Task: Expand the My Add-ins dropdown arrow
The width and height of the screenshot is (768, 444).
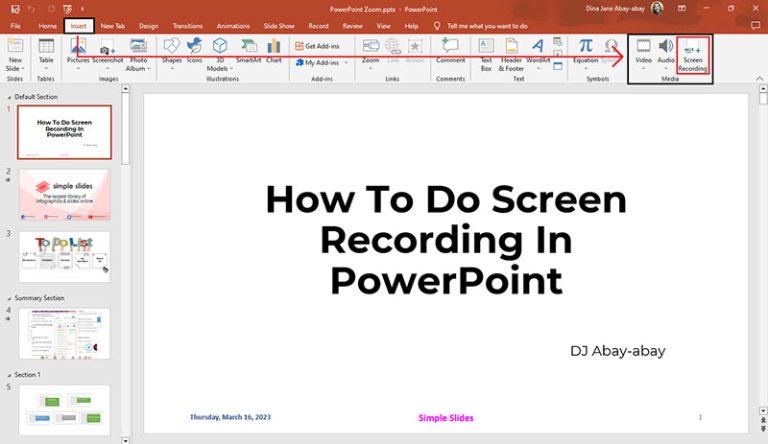Action: point(346,63)
